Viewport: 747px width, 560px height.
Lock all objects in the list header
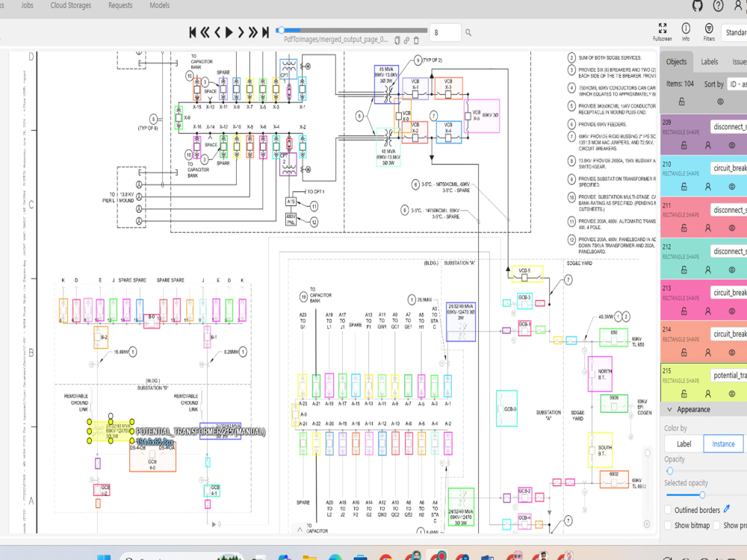[x=682, y=102]
